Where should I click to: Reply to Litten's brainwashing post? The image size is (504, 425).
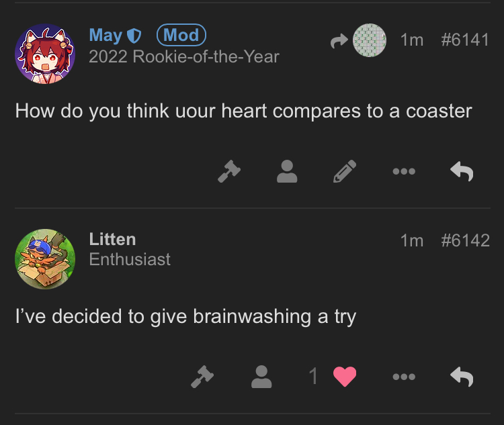462,377
